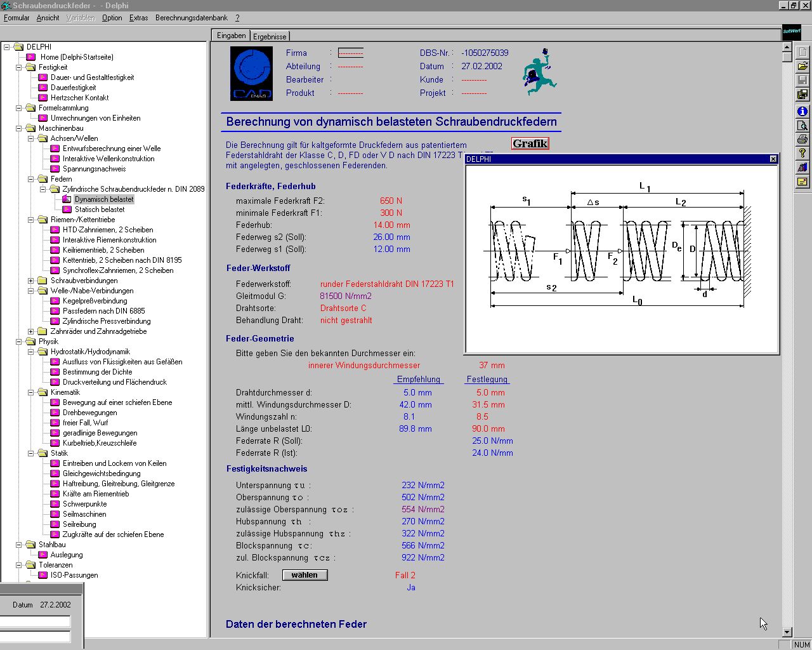This screenshot has width=812, height=650.
Task: Select 'Schwerpunkte' tree item
Action: click(x=84, y=504)
